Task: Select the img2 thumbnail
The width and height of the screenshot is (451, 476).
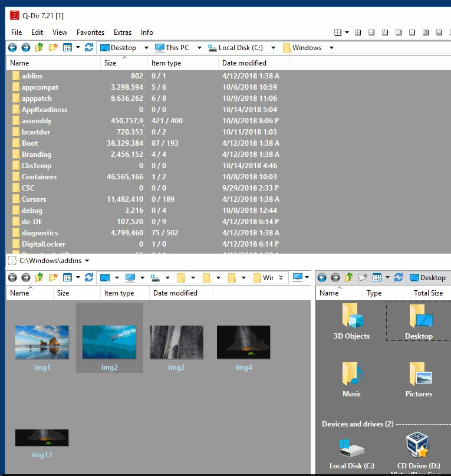Action: 109,342
